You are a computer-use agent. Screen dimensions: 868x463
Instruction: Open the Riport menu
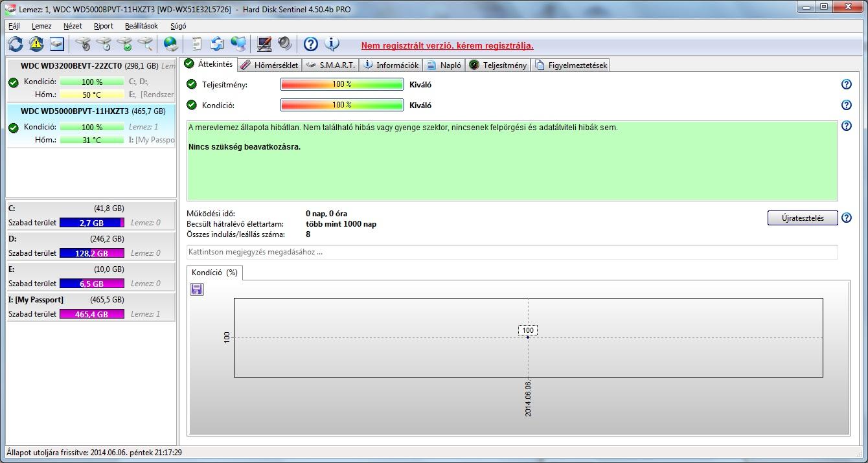[x=104, y=26]
